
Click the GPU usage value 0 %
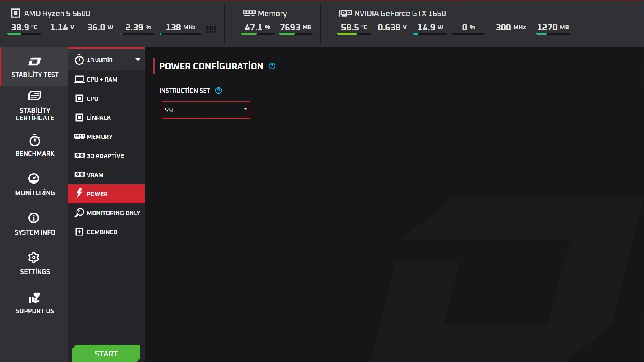[468, 28]
